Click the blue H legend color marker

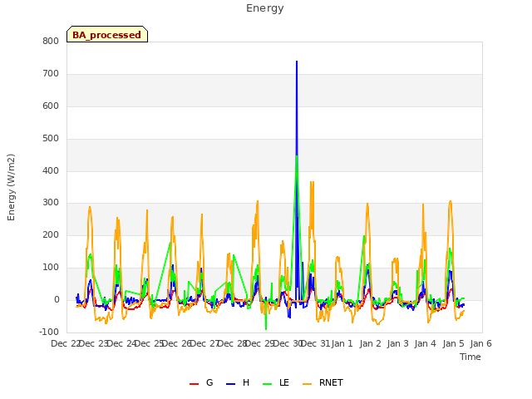click(231, 384)
